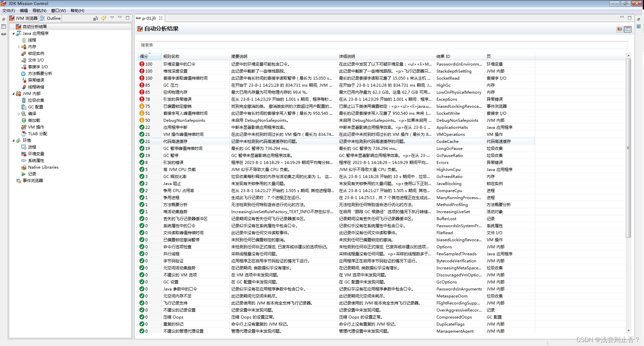Minimize the JVM Browser view
The width and height of the screenshot is (644, 346).
tap(120, 17)
